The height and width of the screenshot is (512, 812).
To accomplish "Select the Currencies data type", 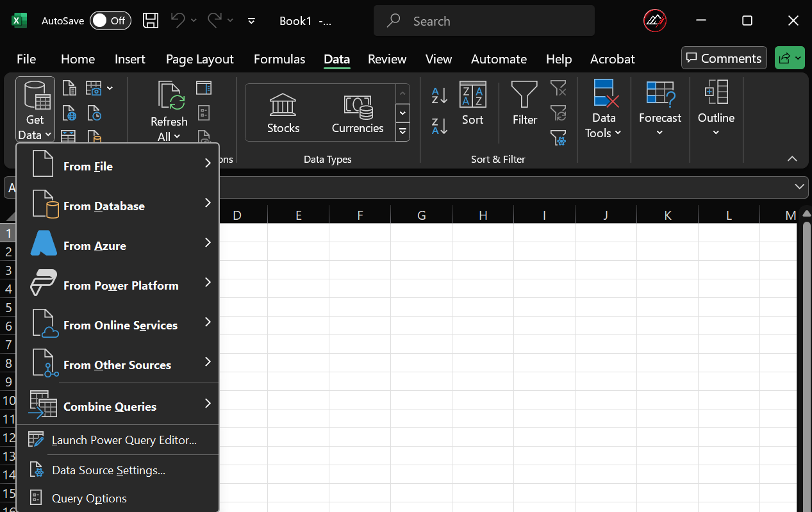I will [358, 113].
